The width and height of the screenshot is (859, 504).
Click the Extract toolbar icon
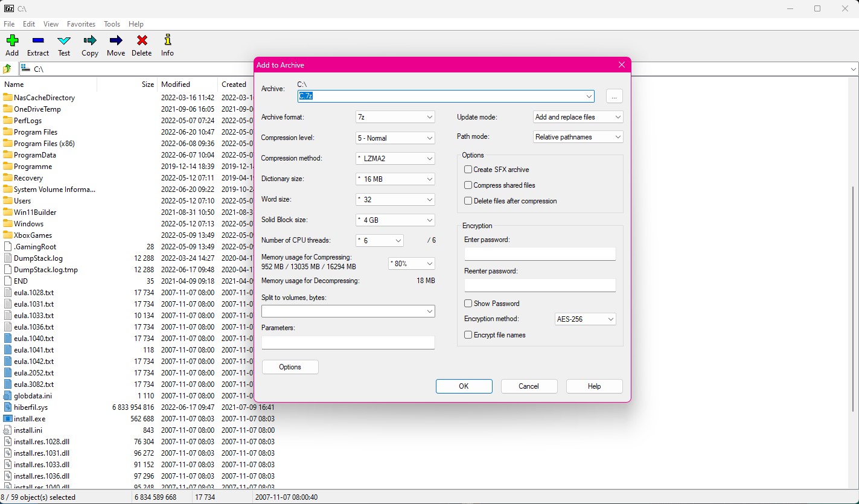point(38,41)
